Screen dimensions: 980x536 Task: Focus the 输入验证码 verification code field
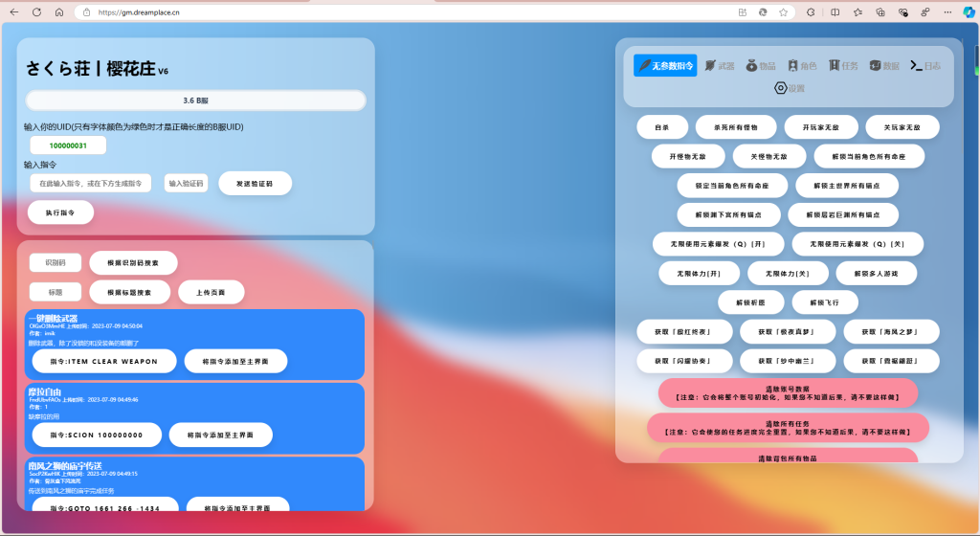point(187,184)
